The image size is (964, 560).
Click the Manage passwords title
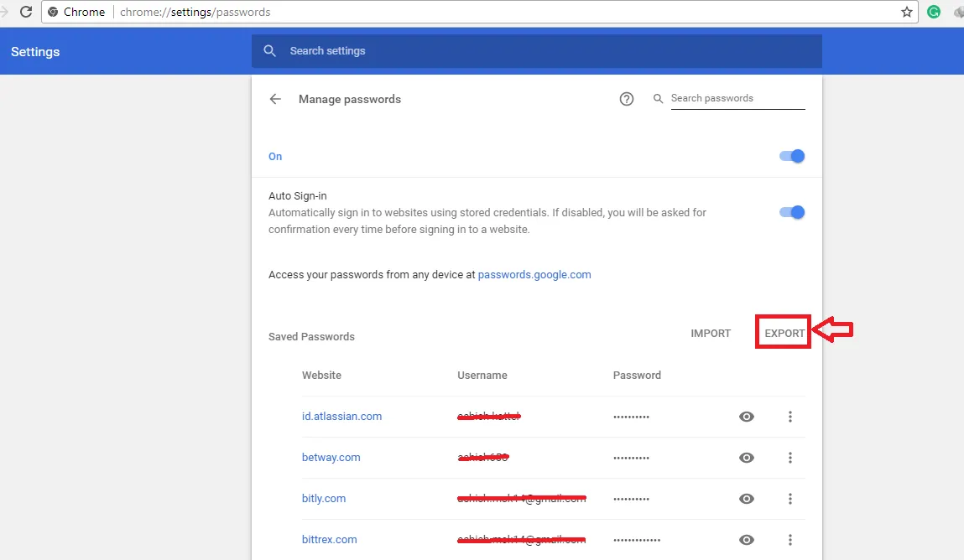click(x=350, y=100)
